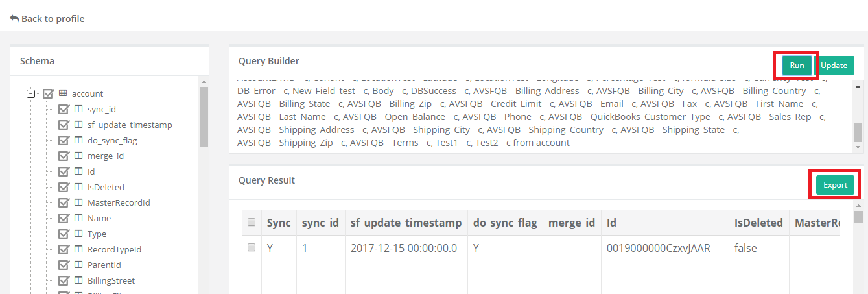The height and width of the screenshot is (294, 868).
Task: Click the table icon next to account
Action: click(63, 93)
